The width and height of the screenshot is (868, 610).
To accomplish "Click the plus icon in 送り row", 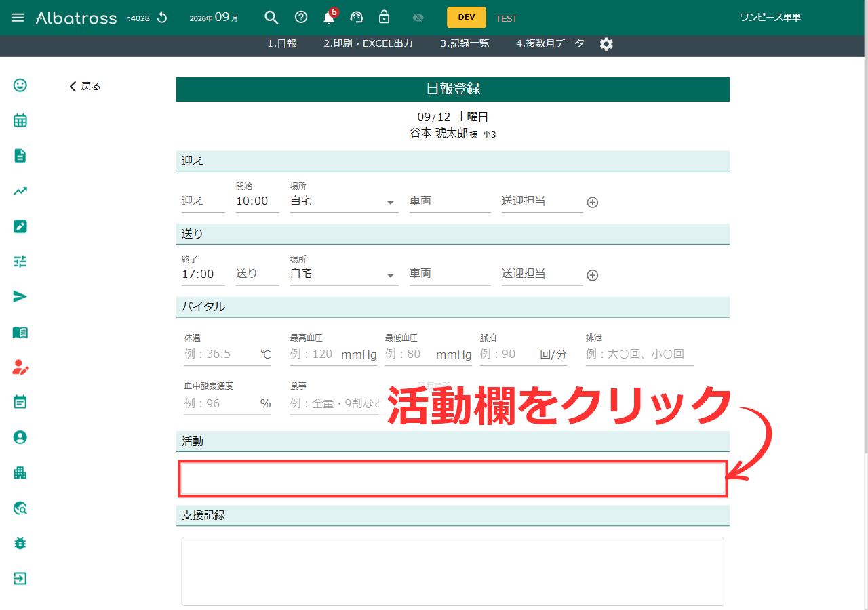I will click(593, 275).
